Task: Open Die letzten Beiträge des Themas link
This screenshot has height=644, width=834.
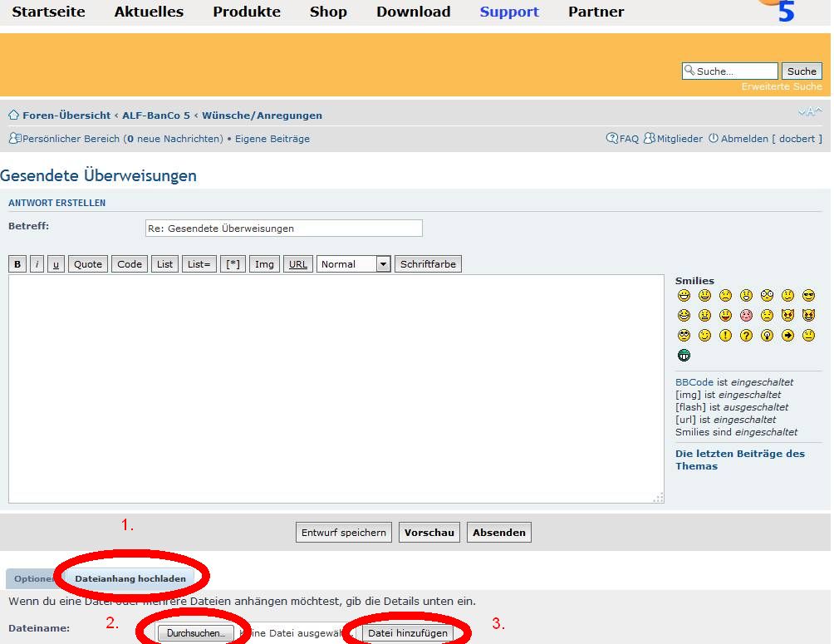Action: 740,460
